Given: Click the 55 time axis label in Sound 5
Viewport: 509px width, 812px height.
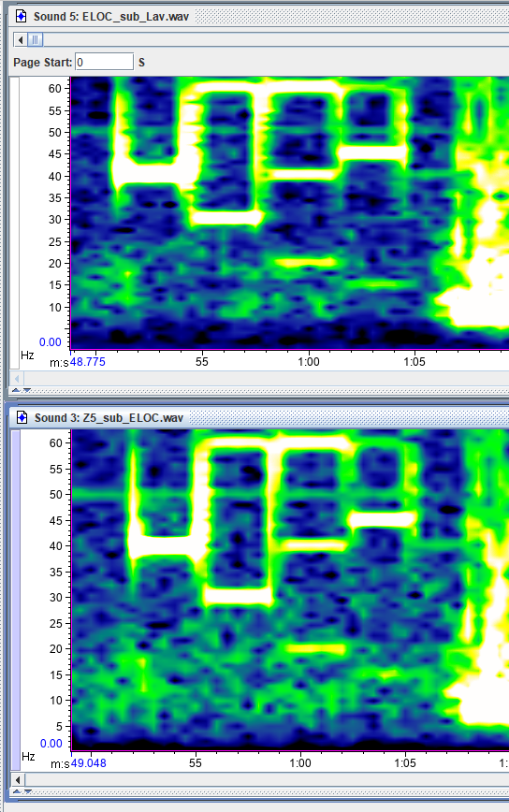Looking at the screenshot, I should point(202,361).
